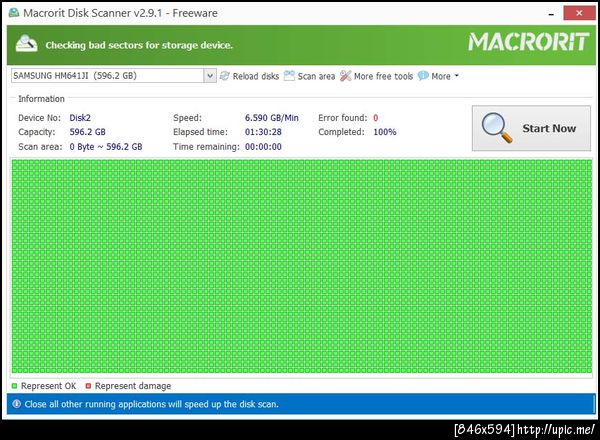This screenshot has height=440, width=600.
Task: Minimize the Macrorit Disk Scanner window
Action: [551, 13]
